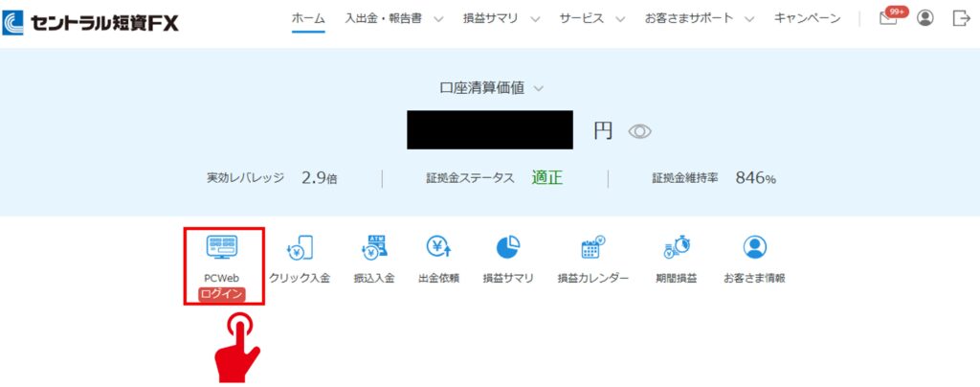Click the 損益サマリ pie chart icon

point(508,248)
